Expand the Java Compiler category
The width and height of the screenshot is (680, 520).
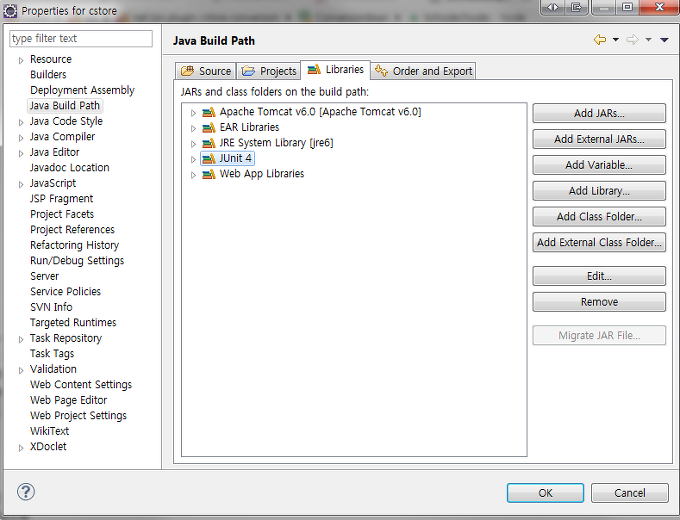[x=21, y=138]
